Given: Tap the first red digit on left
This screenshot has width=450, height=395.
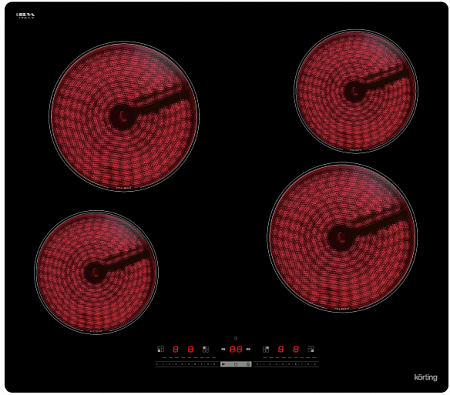Looking at the screenshot, I should (175, 349).
